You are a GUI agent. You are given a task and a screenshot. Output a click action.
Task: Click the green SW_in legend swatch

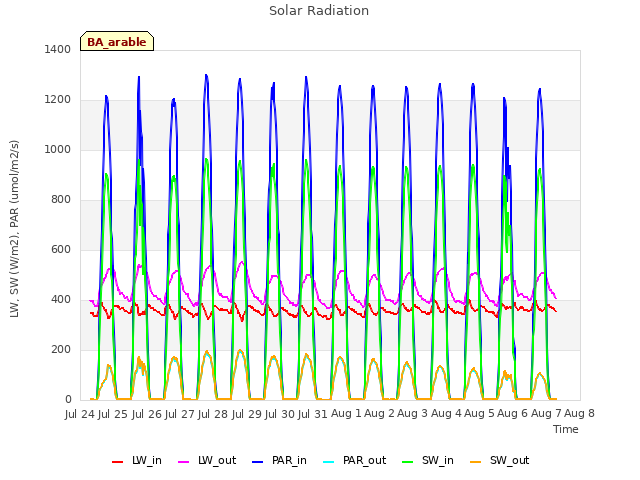(x=407, y=462)
